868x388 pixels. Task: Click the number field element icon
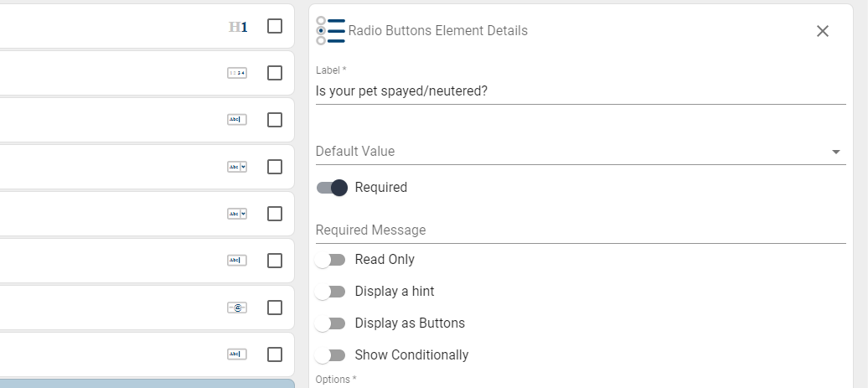click(x=237, y=73)
